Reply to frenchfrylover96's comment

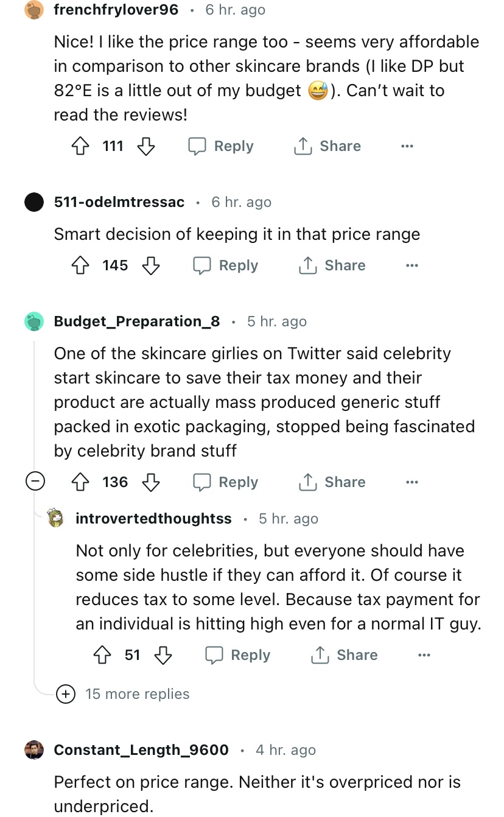pos(221,146)
